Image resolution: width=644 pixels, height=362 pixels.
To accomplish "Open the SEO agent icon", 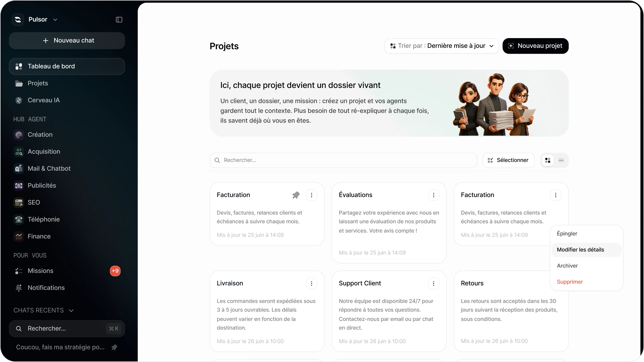I will pyautogui.click(x=19, y=203).
